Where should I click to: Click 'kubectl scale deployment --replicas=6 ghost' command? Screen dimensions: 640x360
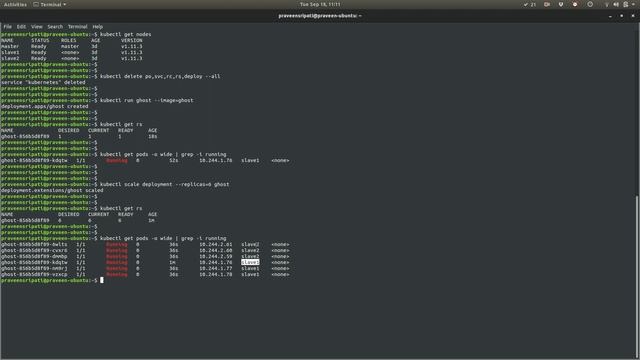click(x=164, y=184)
